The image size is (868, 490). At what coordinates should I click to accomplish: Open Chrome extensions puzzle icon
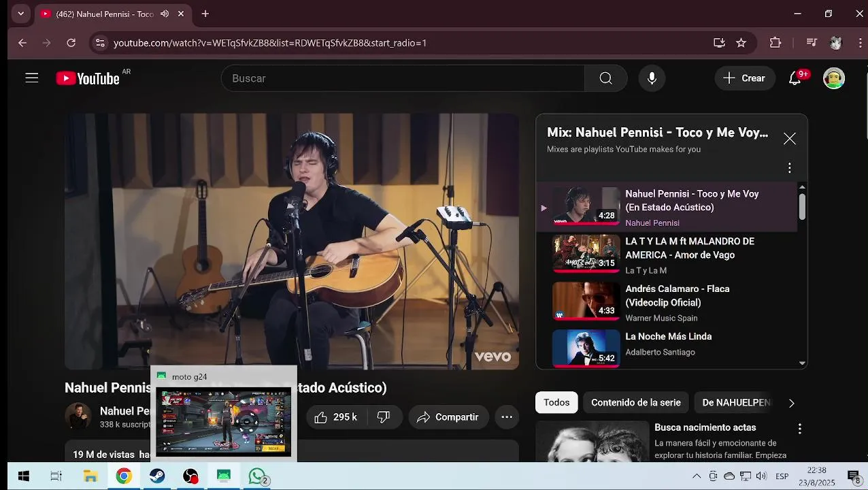(775, 43)
